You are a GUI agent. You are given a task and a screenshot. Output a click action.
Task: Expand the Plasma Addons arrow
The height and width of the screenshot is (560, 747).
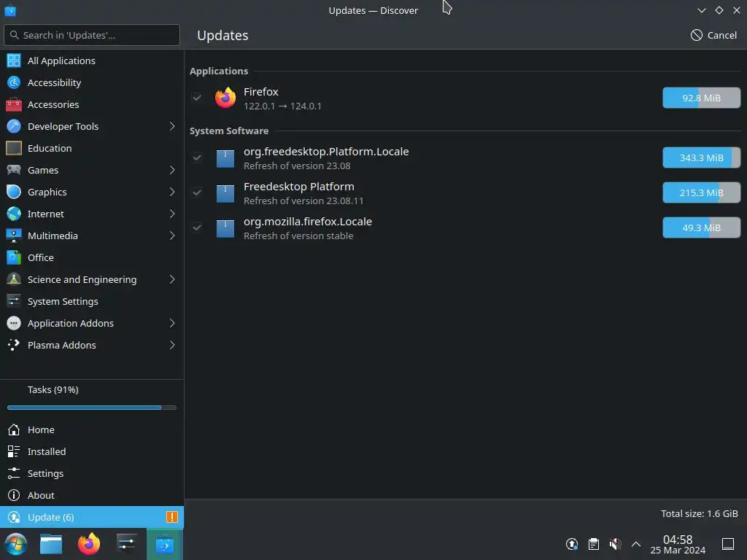[172, 345]
